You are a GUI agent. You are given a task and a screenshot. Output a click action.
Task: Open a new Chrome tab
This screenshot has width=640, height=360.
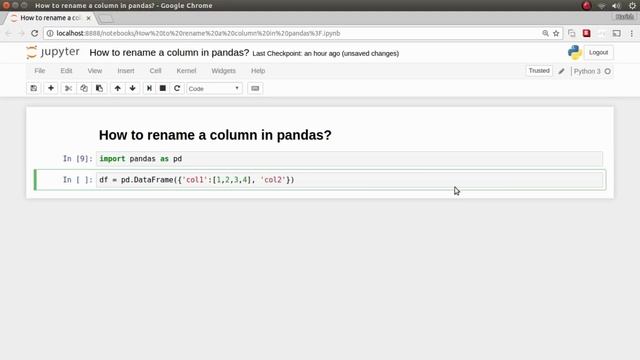106,19
